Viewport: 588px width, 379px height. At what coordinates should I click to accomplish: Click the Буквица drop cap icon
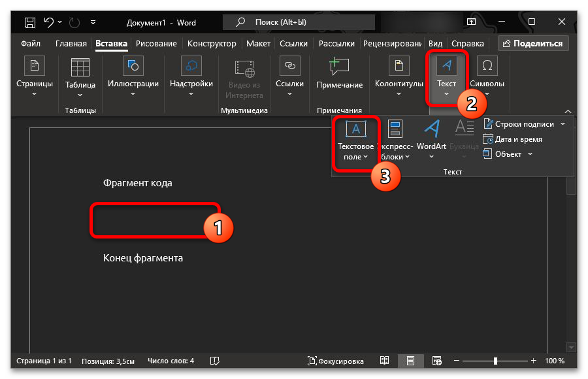(x=465, y=140)
